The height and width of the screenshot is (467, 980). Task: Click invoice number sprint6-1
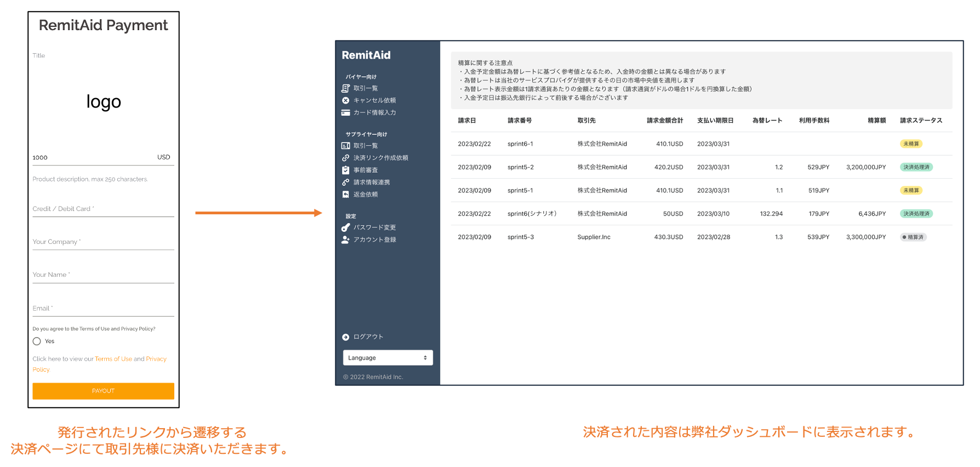[x=520, y=144]
